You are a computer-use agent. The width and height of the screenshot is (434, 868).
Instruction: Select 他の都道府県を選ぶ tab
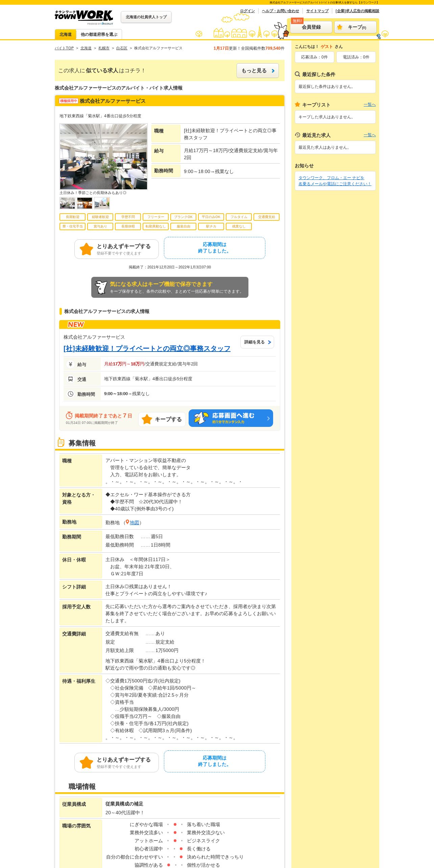(99, 34)
